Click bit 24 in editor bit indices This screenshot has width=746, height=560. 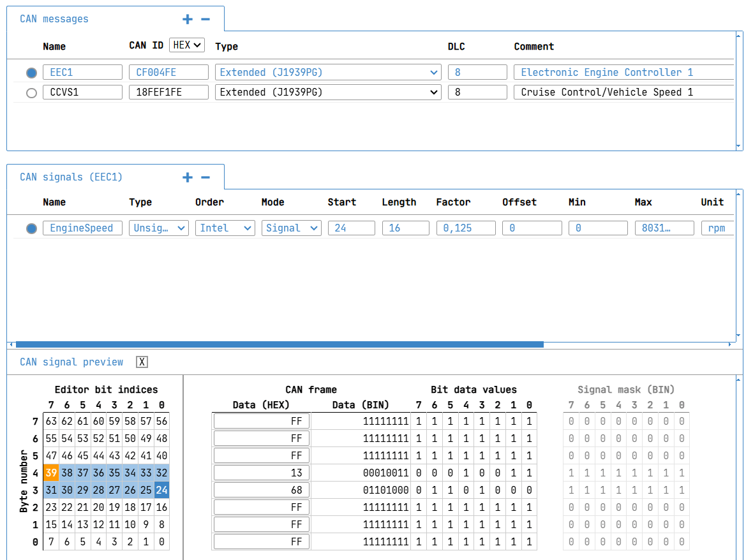coord(161,490)
